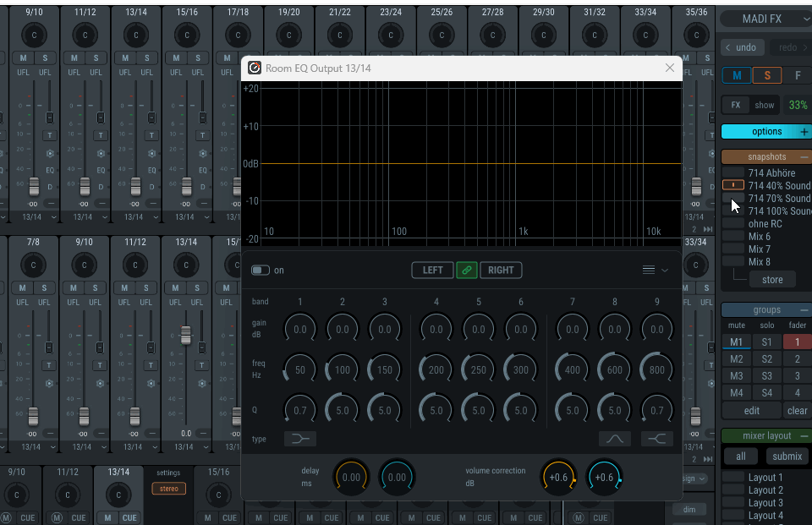812x525 pixels.
Task: Click the undo button
Action: (x=742, y=47)
